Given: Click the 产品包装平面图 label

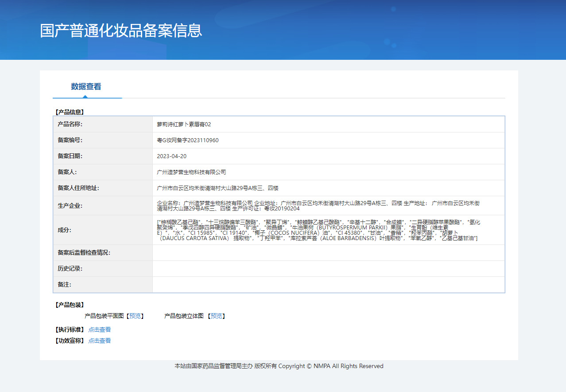Looking at the screenshot, I should (x=105, y=316).
